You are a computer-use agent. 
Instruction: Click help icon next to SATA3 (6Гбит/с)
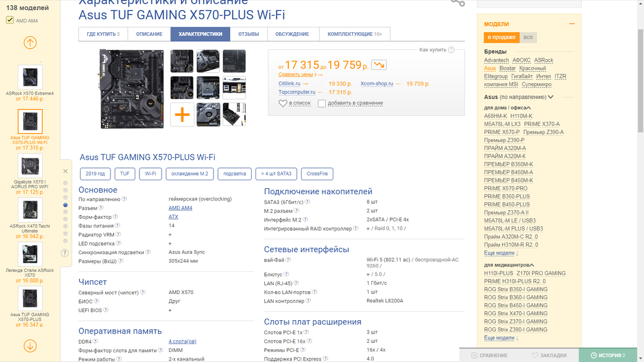pyautogui.click(x=308, y=202)
